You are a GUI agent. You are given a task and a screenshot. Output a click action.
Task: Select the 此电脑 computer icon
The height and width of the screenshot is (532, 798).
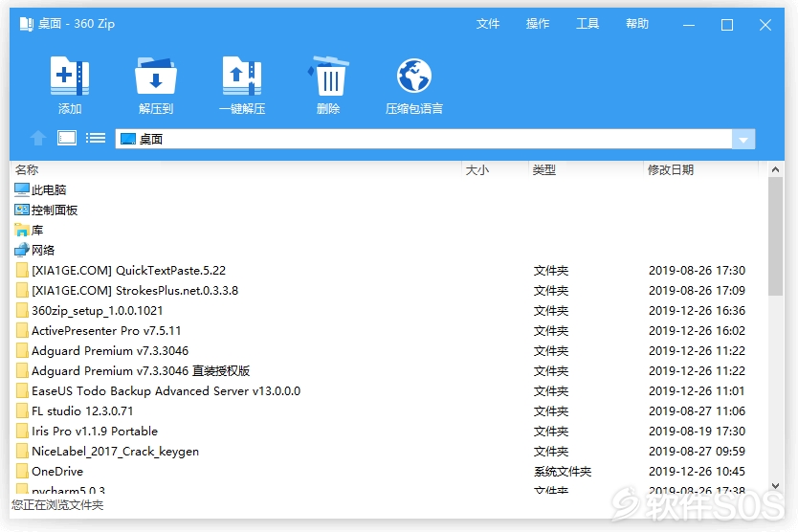pos(22,189)
